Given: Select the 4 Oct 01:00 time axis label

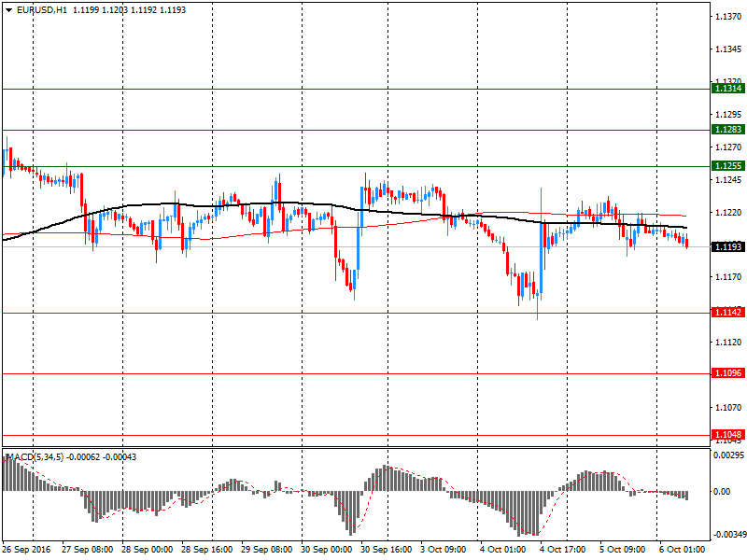Looking at the screenshot, I should point(503,550).
